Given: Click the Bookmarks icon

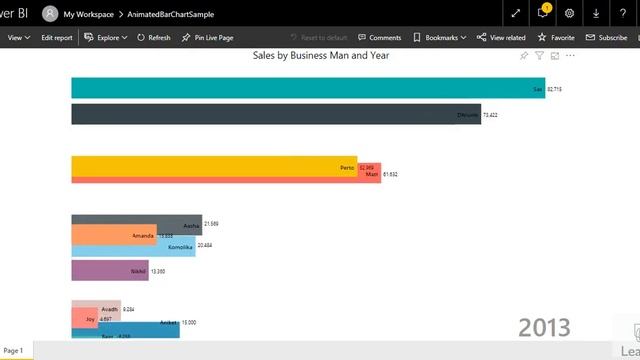Looking at the screenshot, I should 417,38.
